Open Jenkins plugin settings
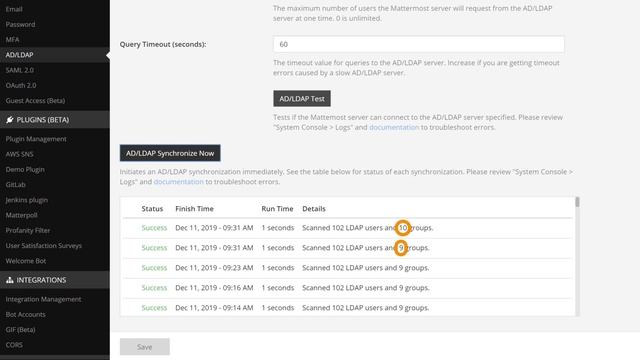 click(x=27, y=200)
